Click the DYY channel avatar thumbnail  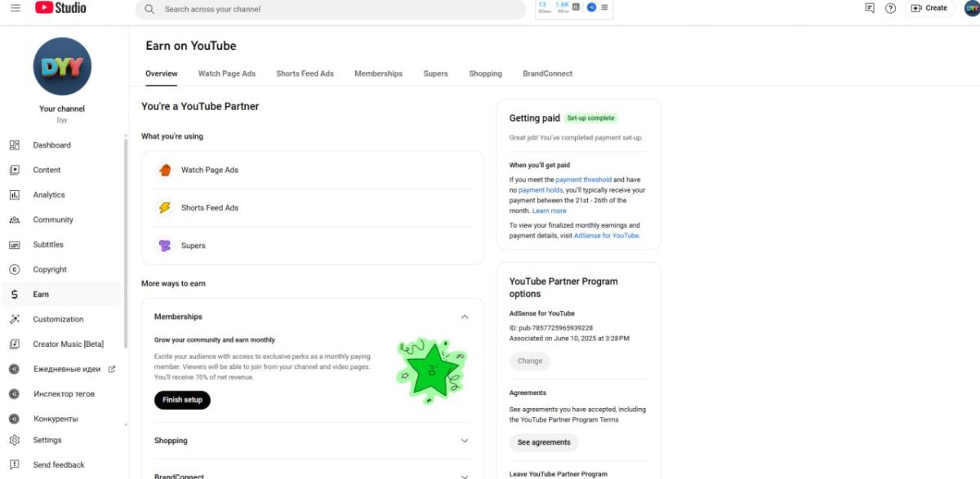click(x=62, y=66)
